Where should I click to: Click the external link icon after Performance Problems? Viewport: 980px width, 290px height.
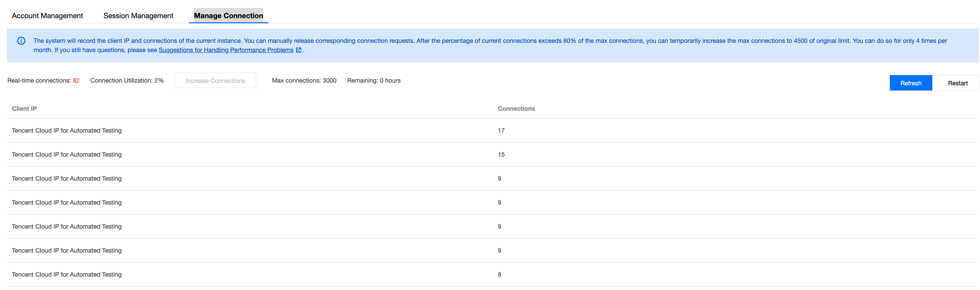click(299, 50)
